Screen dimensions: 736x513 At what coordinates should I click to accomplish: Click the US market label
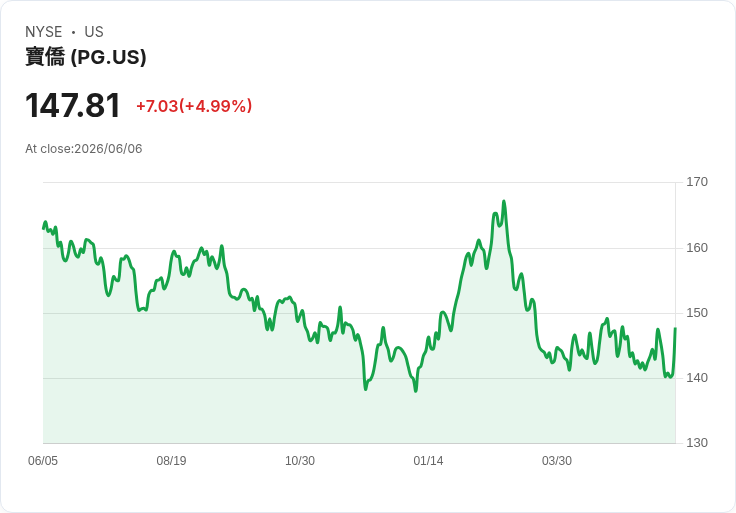(94, 32)
